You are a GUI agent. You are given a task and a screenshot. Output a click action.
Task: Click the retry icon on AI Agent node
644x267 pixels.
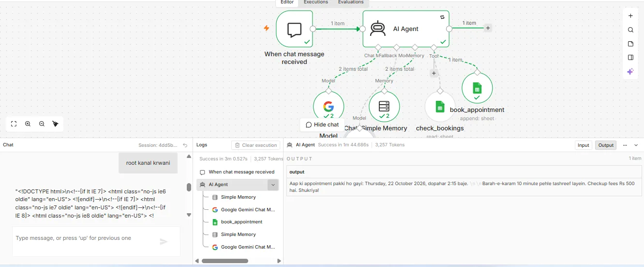pyautogui.click(x=442, y=17)
